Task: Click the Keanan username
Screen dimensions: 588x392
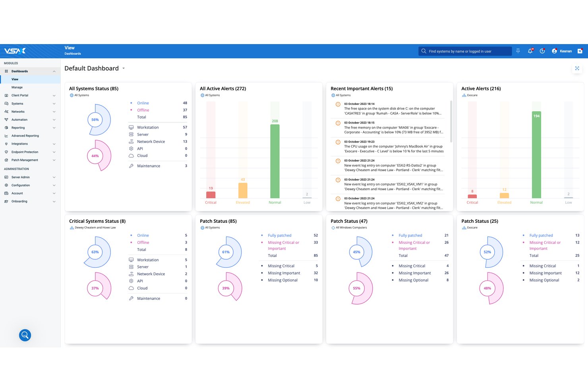Action: tap(566, 51)
